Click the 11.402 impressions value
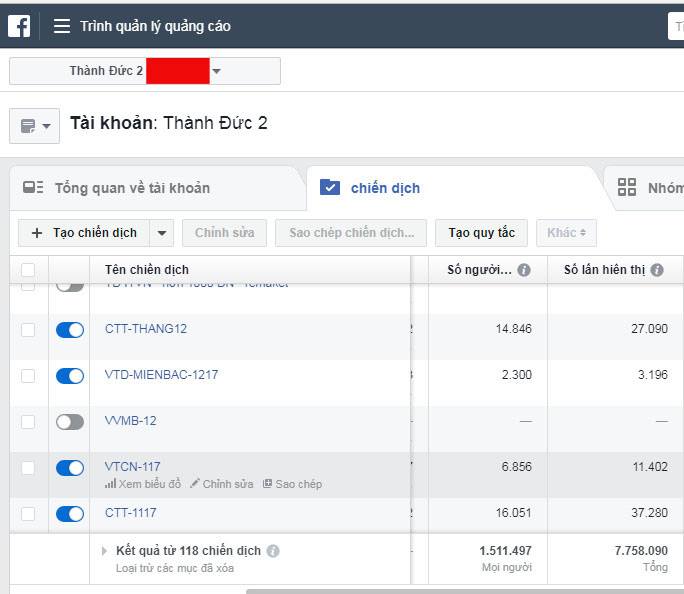This screenshot has width=684, height=594. 650,467
